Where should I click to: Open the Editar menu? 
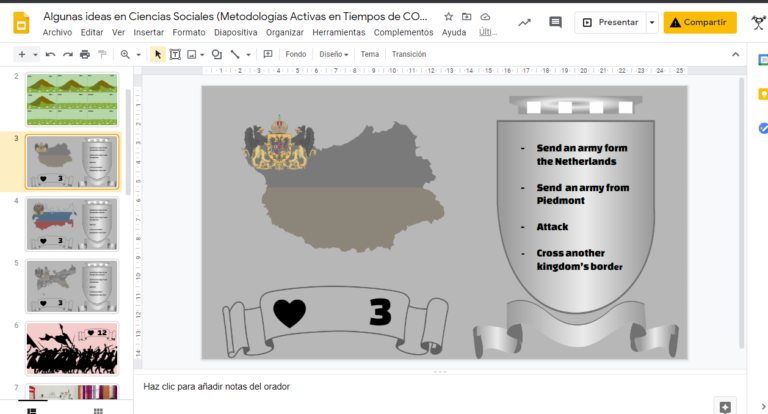click(92, 32)
